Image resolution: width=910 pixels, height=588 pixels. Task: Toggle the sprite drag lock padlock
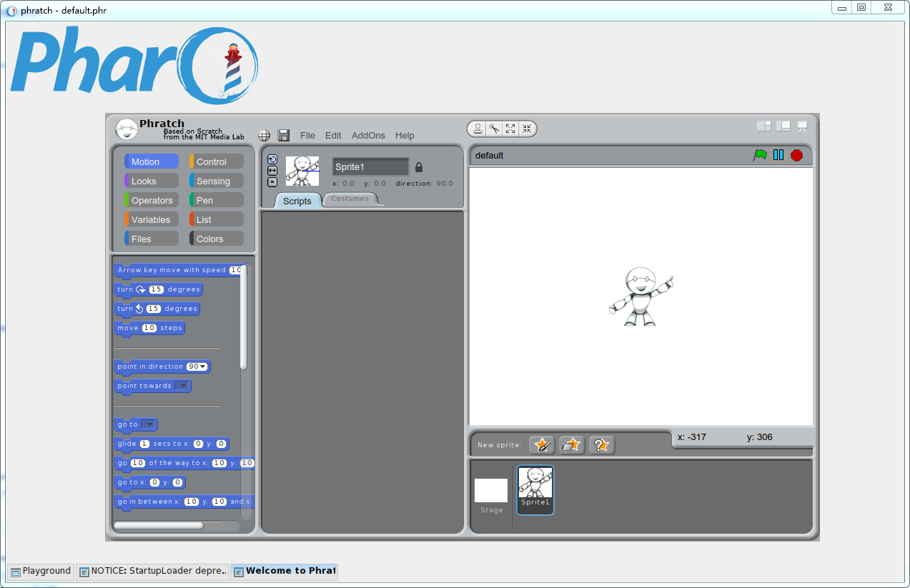(x=419, y=167)
